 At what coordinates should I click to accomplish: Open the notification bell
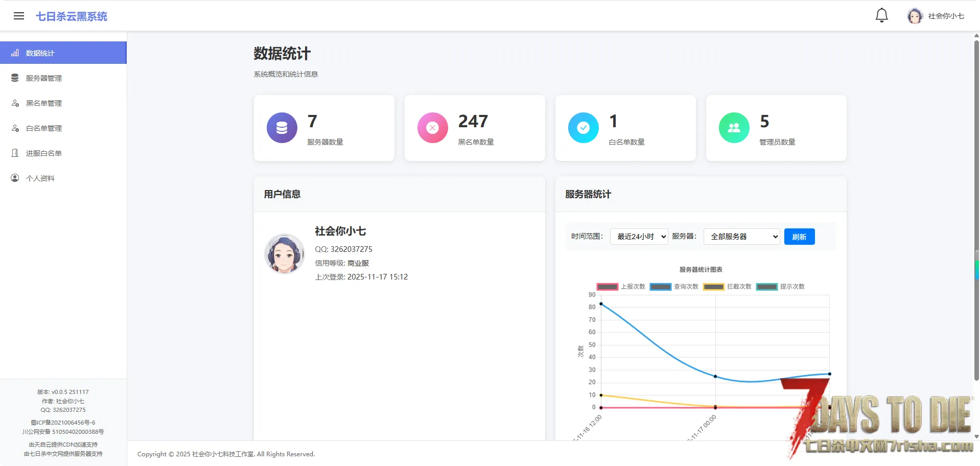click(x=881, y=15)
